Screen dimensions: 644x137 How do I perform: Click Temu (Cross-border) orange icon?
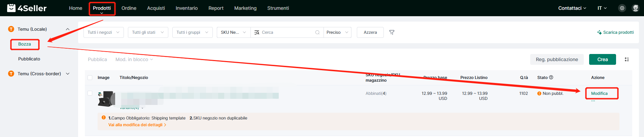point(11,74)
